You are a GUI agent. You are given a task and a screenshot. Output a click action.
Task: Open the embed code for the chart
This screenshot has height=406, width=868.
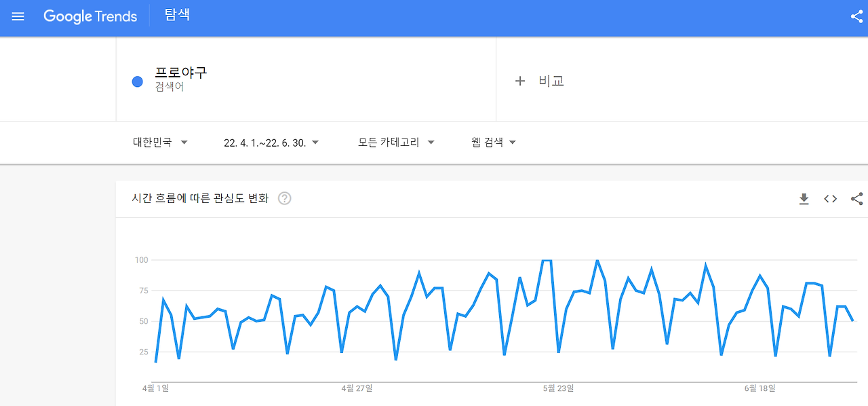pyautogui.click(x=830, y=198)
